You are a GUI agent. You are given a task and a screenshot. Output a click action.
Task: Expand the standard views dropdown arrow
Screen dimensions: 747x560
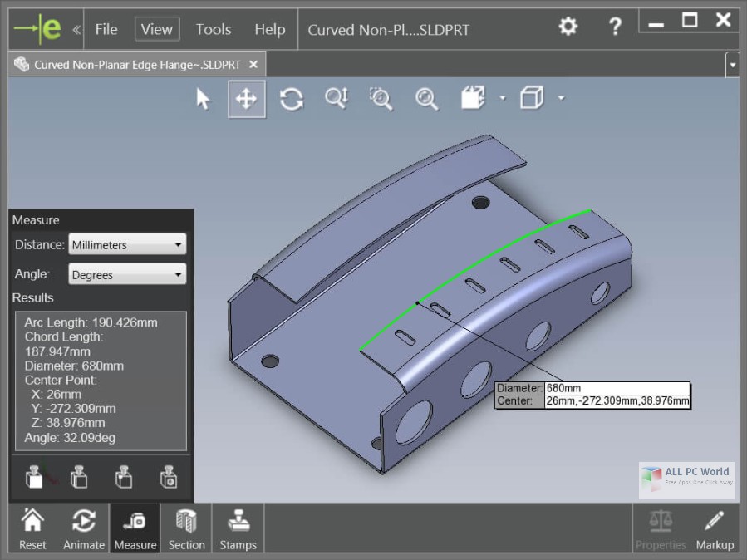pyautogui.click(x=563, y=98)
